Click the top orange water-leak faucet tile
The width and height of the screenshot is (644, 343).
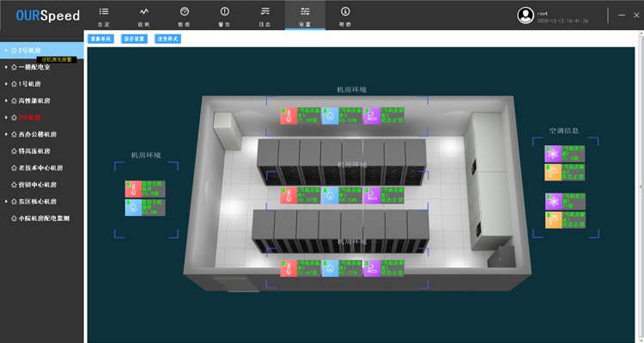(x=553, y=172)
